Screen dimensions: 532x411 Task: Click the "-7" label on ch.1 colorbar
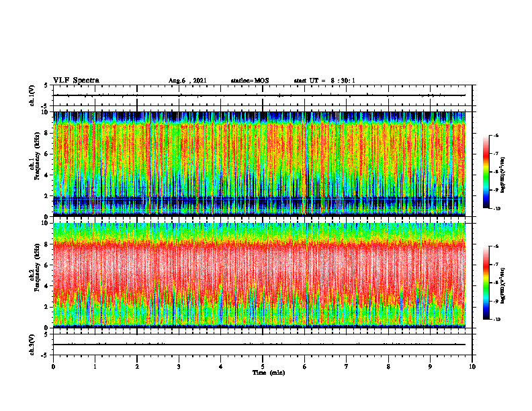coord(496,154)
